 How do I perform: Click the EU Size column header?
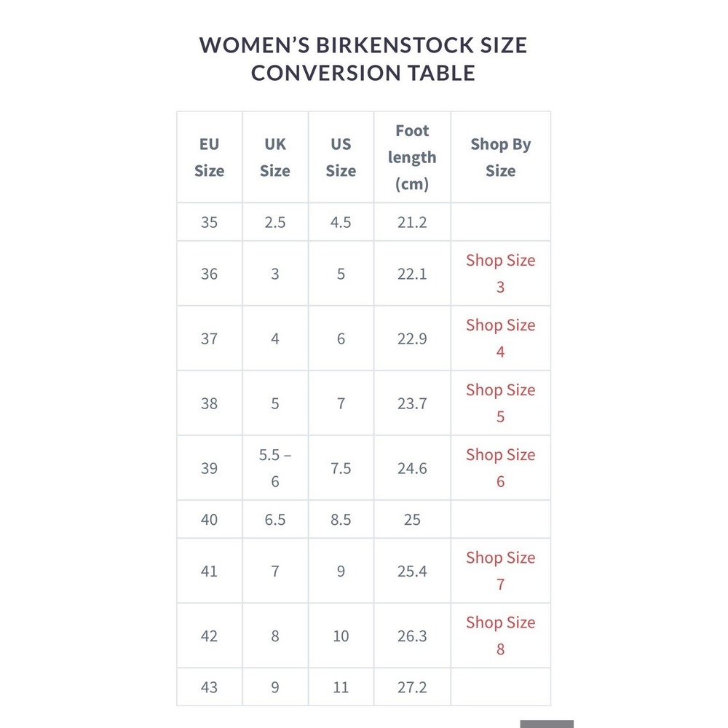pyautogui.click(x=210, y=157)
